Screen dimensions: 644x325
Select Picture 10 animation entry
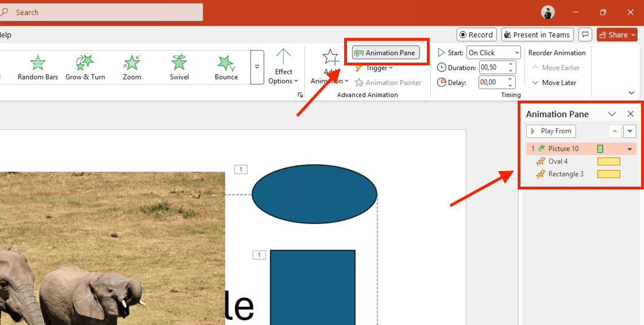pyautogui.click(x=581, y=149)
